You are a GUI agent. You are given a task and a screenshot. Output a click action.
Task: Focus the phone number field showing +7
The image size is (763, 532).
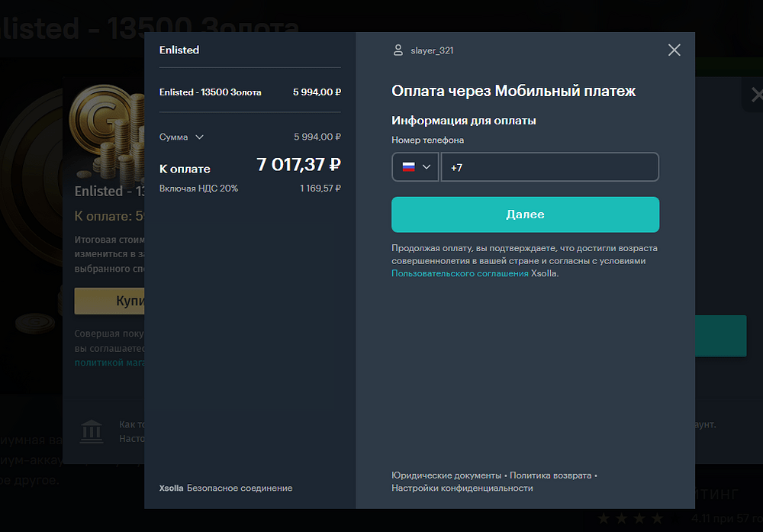point(550,167)
